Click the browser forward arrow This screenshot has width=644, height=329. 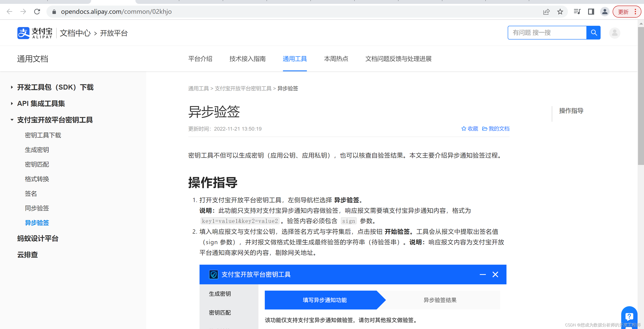click(23, 12)
